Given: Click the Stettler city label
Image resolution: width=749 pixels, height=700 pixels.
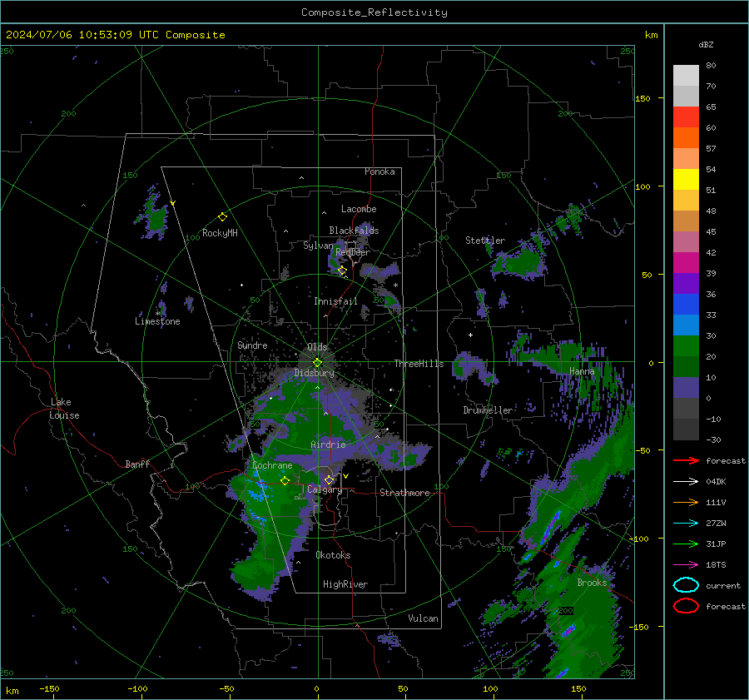Looking at the screenshot, I should pyautogui.click(x=485, y=241).
